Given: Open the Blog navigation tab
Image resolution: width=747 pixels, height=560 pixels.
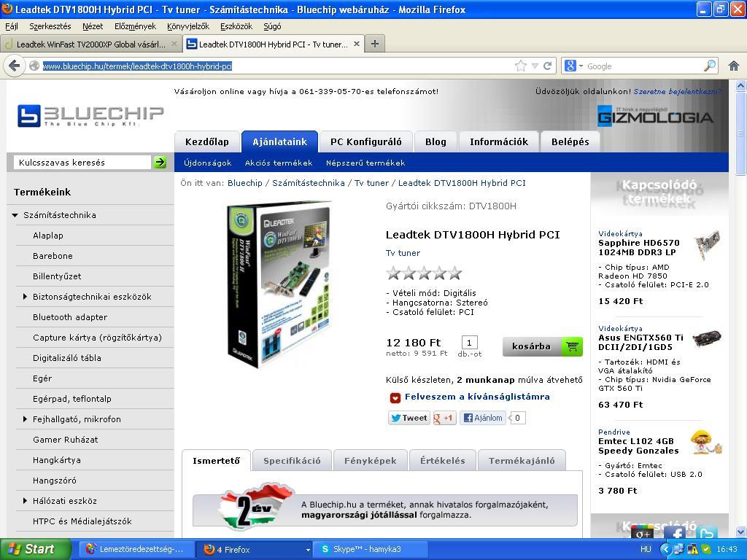Looking at the screenshot, I should click(x=436, y=142).
